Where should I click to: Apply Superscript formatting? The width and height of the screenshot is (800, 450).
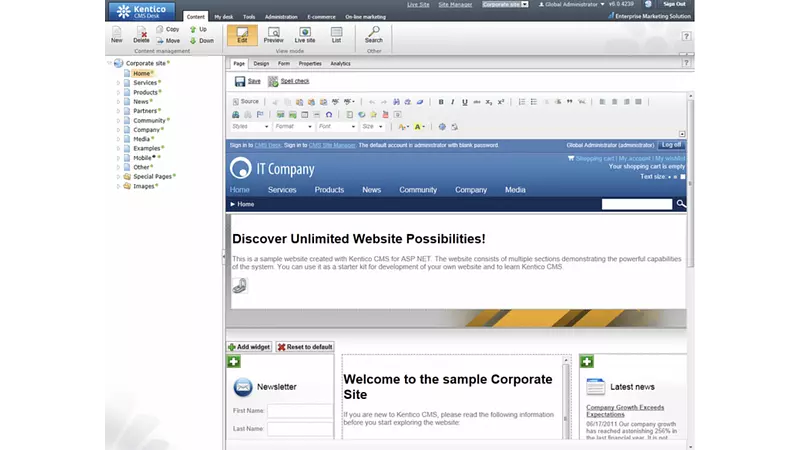point(501,102)
